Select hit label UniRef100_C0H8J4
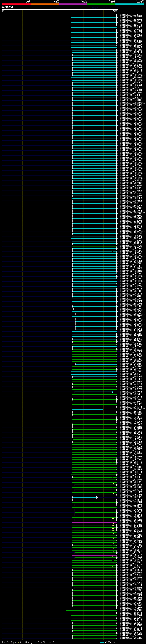Viewport: 146px width, 644px height. (131, 289)
